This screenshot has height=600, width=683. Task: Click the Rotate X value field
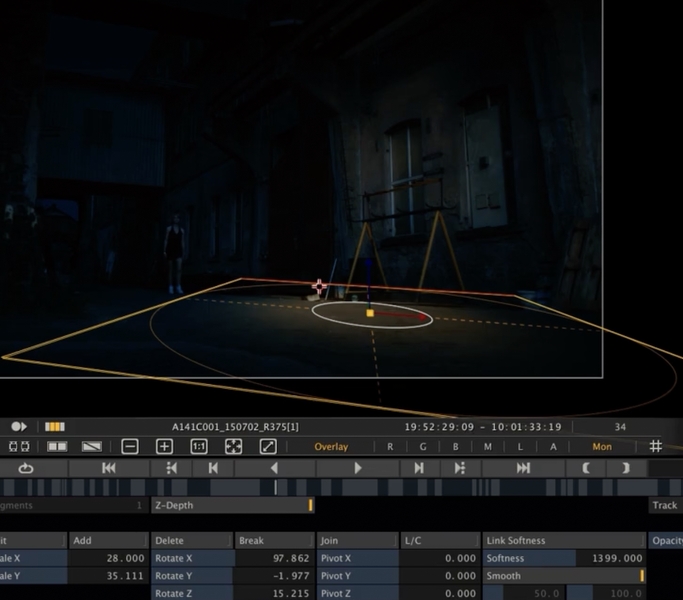click(x=274, y=558)
